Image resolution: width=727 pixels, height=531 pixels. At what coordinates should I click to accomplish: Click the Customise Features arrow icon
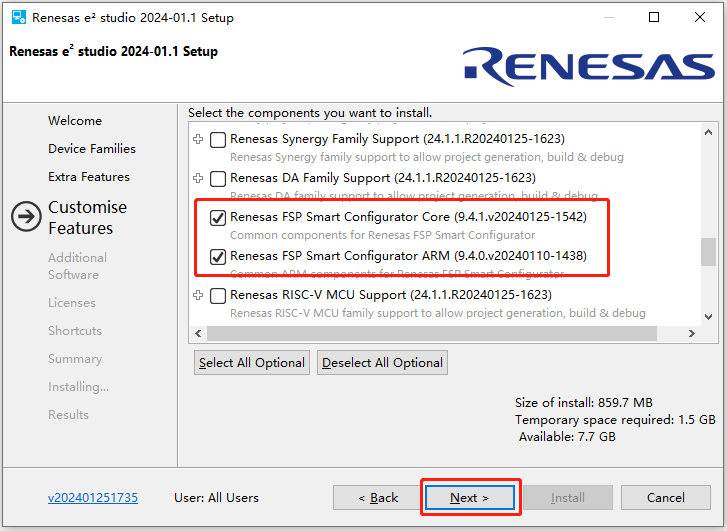(25, 218)
